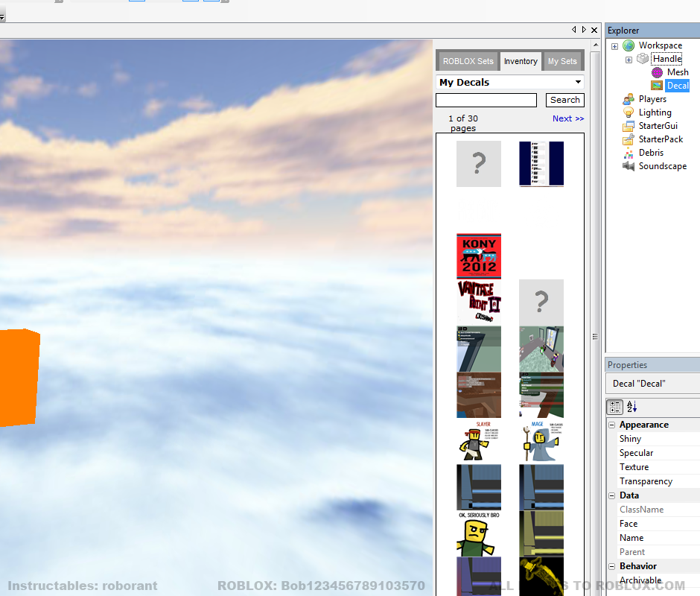Screen dimensions: 700x596
Task: Select the StarterPack icon in Explorer
Action: 628,139
